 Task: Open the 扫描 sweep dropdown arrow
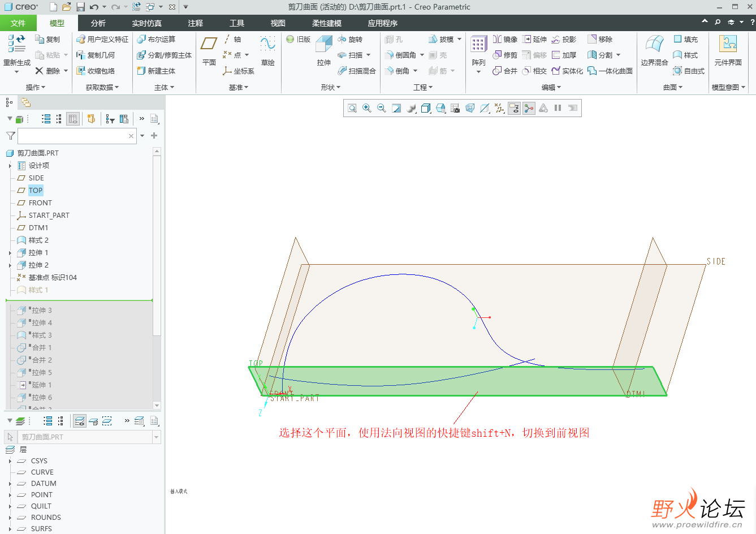coord(368,55)
